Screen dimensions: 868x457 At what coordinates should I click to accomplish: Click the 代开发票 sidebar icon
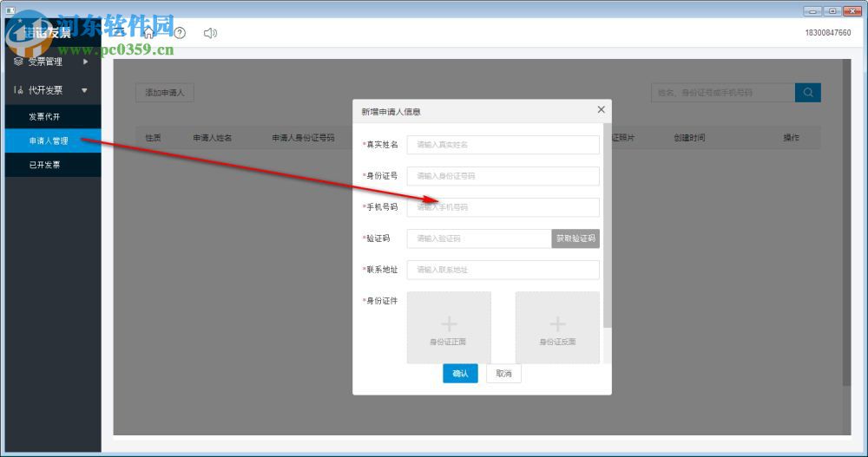tap(18, 90)
